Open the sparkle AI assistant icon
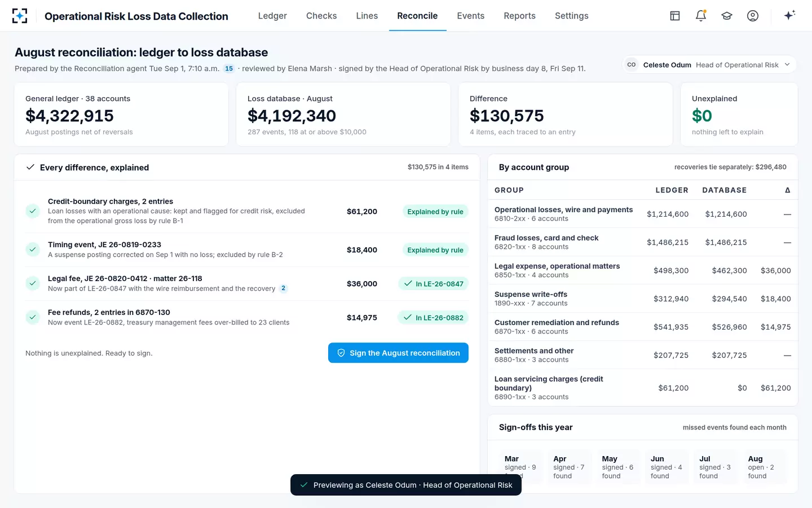The image size is (812, 508). tap(789, 15)
